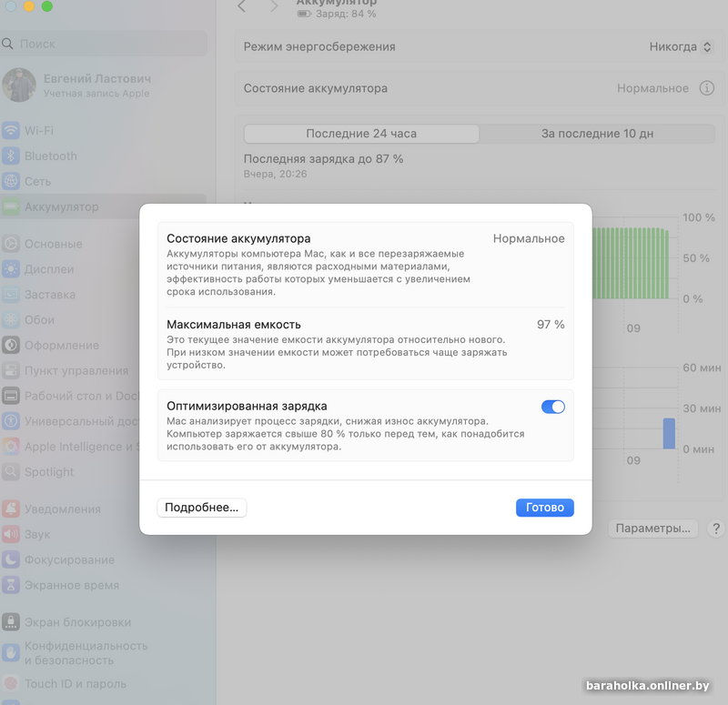Click the Подробнее… button
The image size is (728, 705).
(x=201, y=508)
